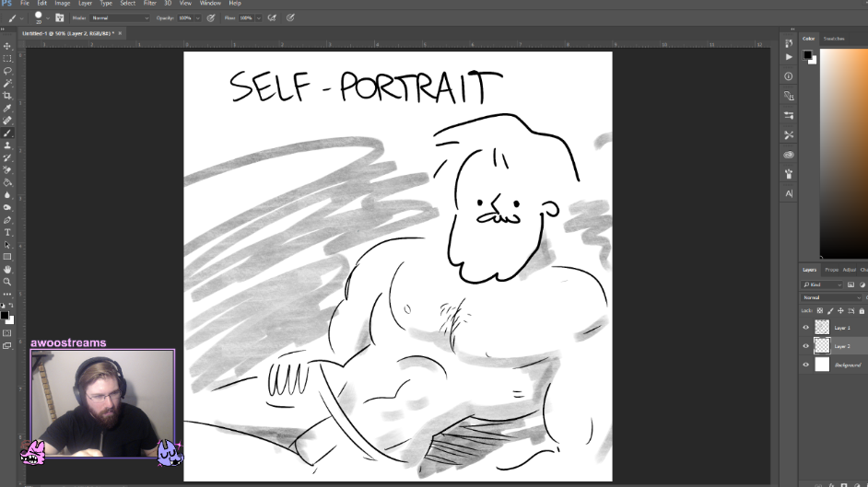Close the Untitled-1 document tab
Image resolution: width=868 pixels, height=487 pixels.
pyautogui.click(x=120, y=33)
